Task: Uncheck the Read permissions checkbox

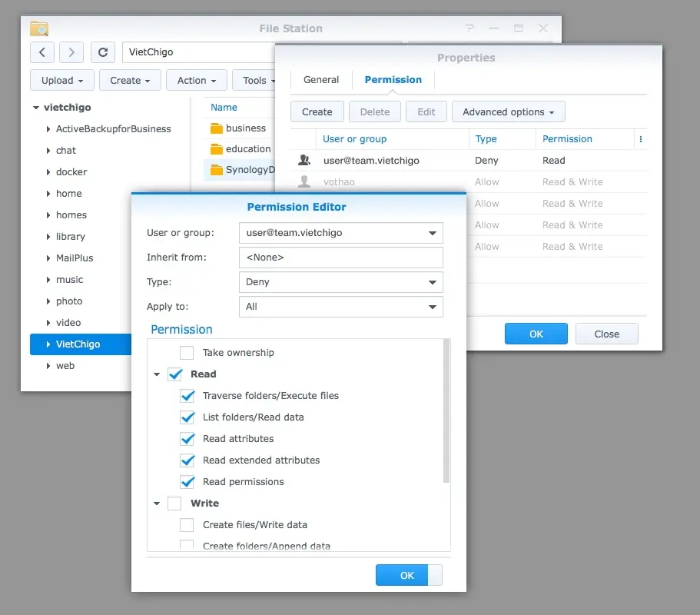Action: pyautogui.click(x=187, y=482)
